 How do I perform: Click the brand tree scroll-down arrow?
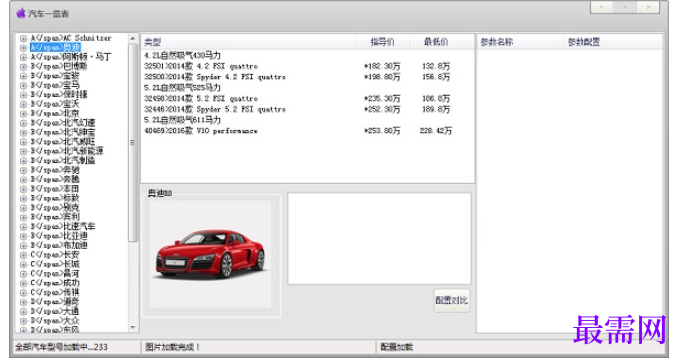(133, 327)
